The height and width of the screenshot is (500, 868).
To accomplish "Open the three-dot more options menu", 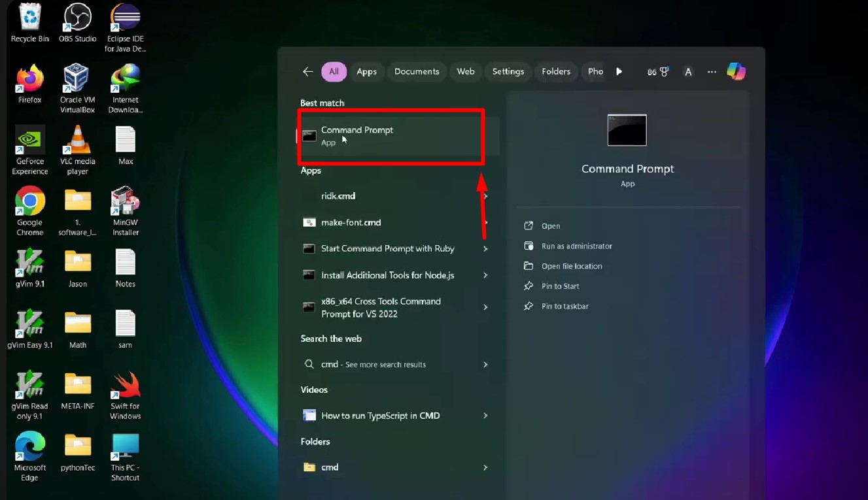I will [712, 72].
